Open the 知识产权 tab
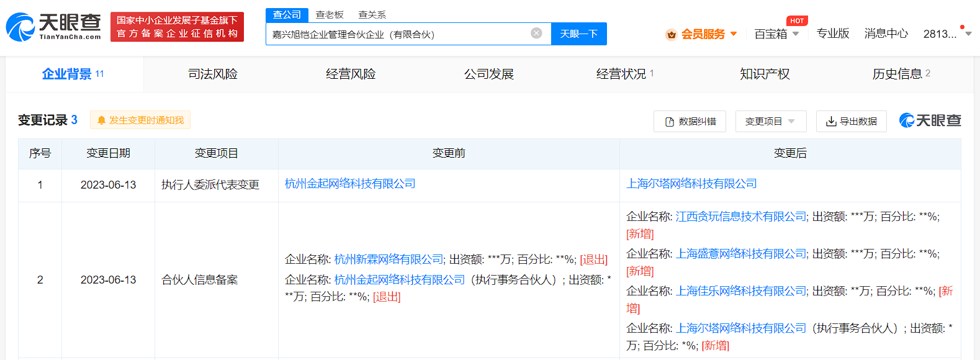 (765, 74)
